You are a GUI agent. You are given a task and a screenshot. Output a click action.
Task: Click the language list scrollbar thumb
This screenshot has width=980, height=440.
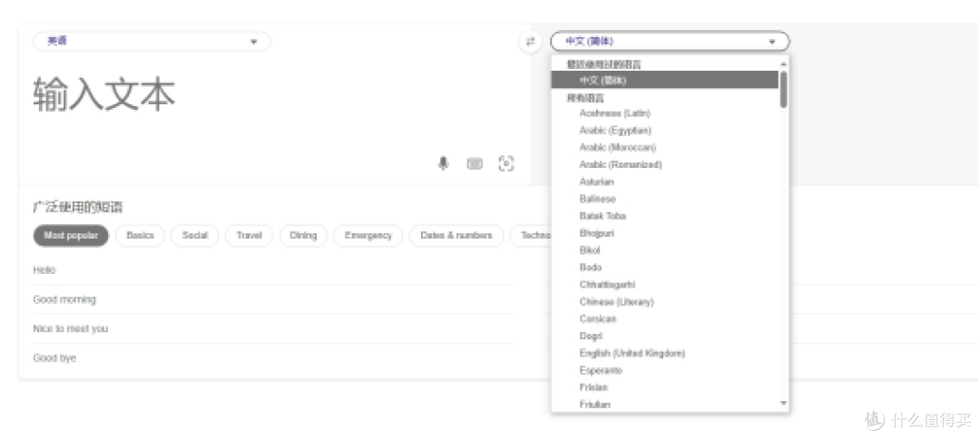(x=783, y=90)
